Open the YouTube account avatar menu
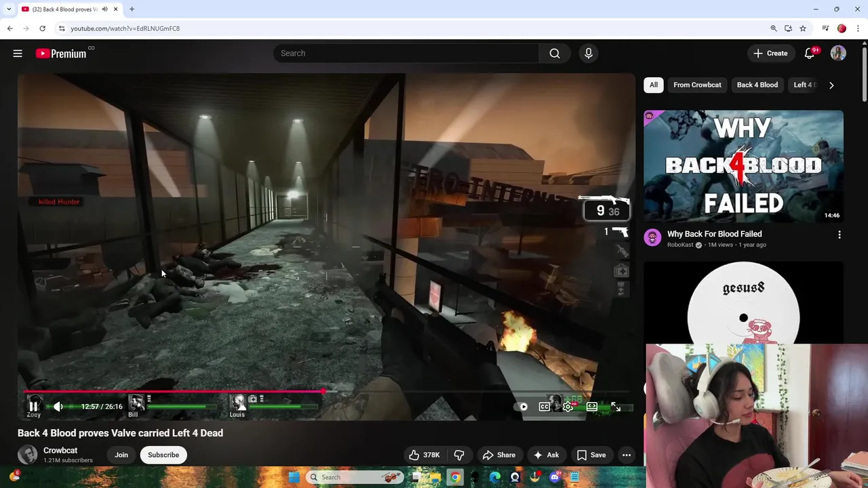Image resolution: width=868 pixels, height=488 pixels. click(838, 54)
